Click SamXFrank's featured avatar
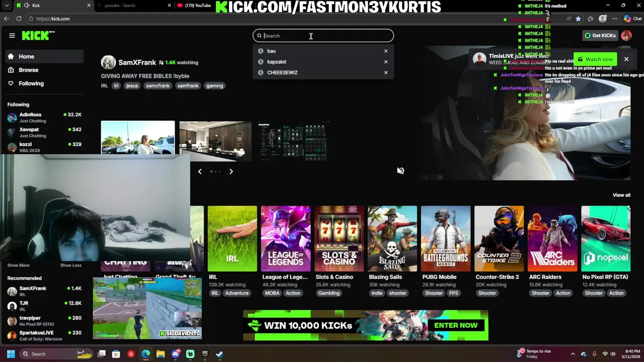Screen dimensions: 644x362 click(x=108, y=62)
